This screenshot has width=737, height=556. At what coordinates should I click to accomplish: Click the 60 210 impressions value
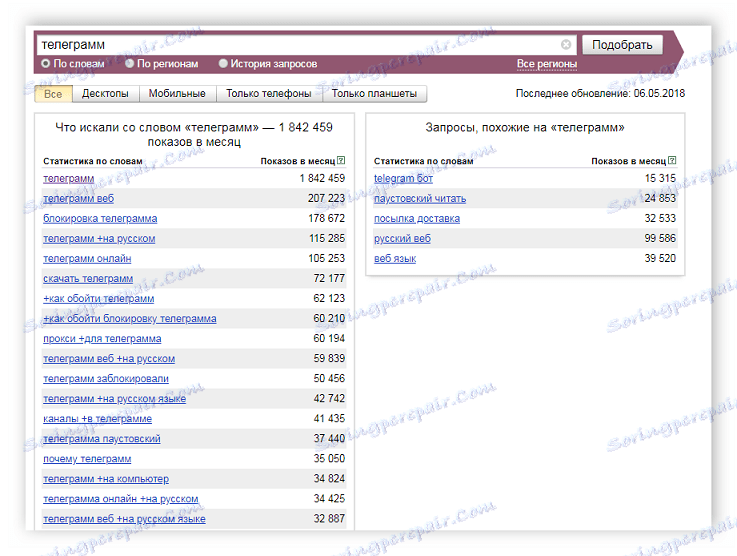tap(329, 318)
